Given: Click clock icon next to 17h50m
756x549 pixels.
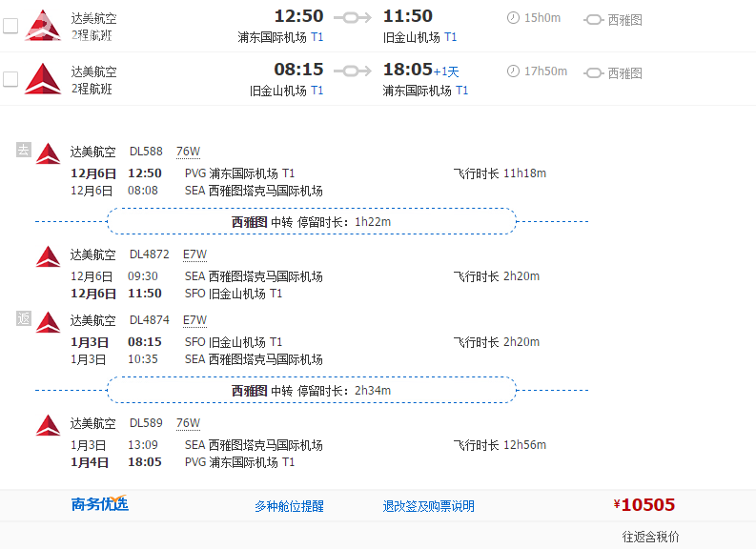Looking at the screenshot, I should (514, 71).
